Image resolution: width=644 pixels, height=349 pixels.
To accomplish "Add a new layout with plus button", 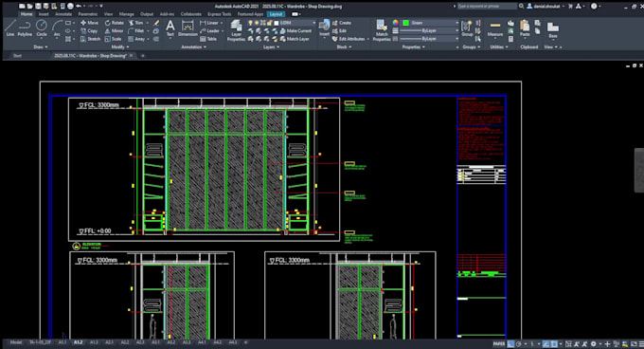I will tap(246, 342).
